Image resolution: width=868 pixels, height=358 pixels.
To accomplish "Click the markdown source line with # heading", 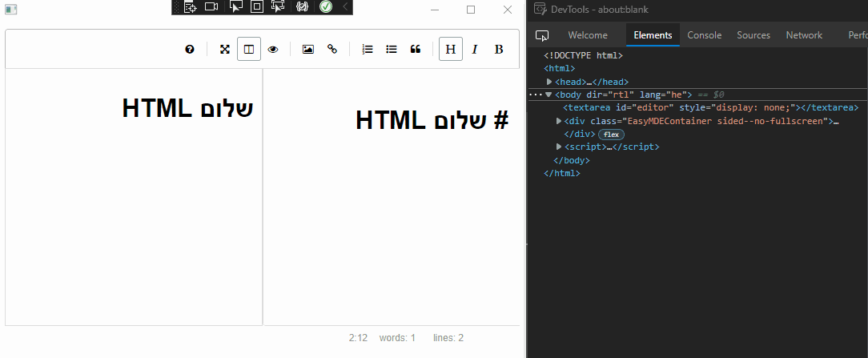I will coord(432,120).
